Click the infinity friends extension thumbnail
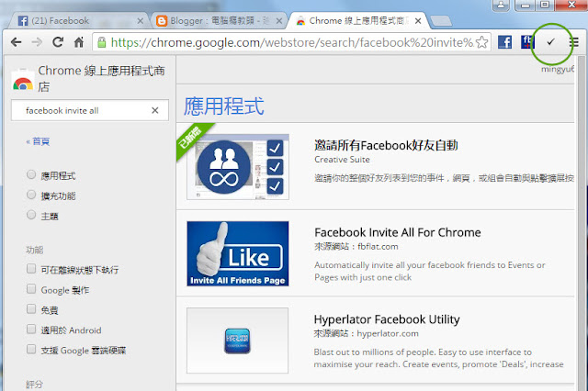Screen dimensions: 588x391 point(238,167)
